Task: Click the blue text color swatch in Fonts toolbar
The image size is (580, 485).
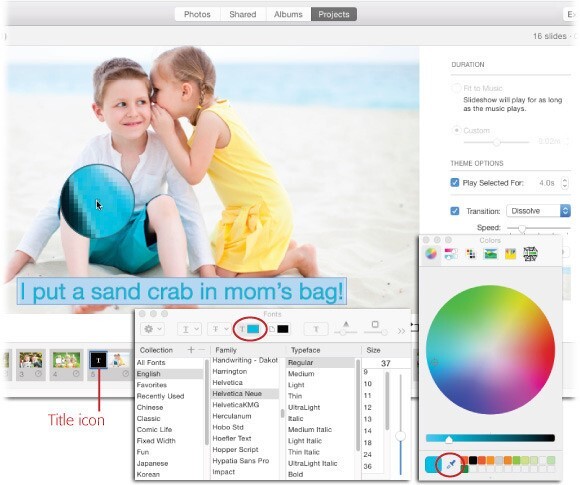Action: point(253,329)
